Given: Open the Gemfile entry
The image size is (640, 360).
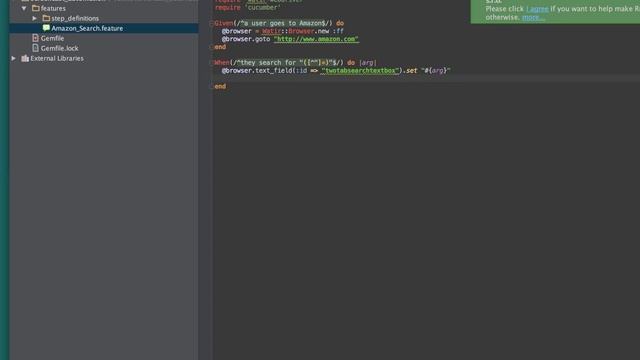Looking at the screenshot, I should point(52,38).
